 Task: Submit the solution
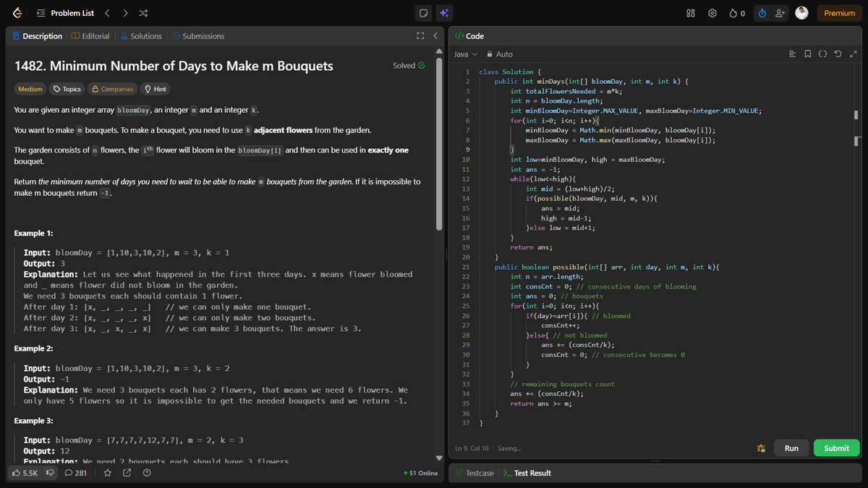(x=836, y=448)
